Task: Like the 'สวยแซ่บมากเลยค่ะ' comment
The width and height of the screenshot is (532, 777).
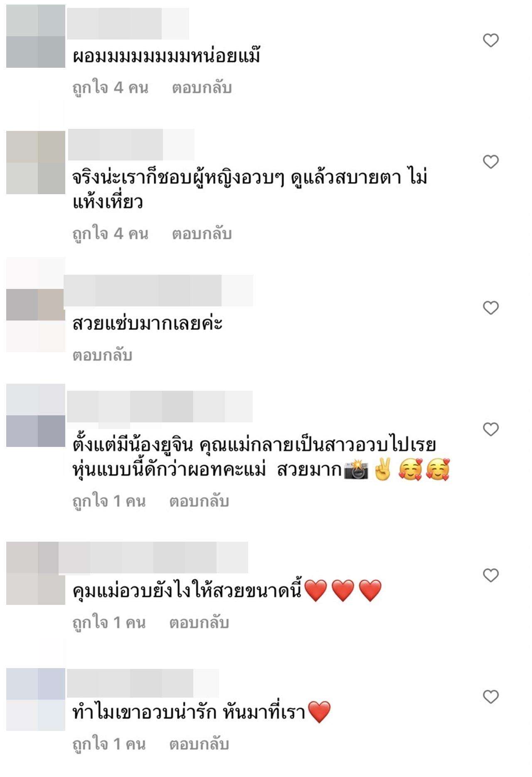Action: [x=490, y=308]
